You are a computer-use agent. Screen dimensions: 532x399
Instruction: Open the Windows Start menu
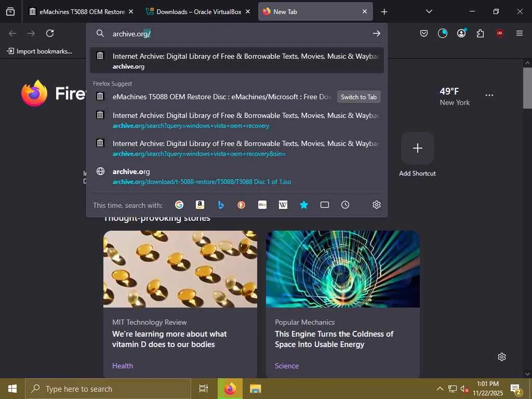tap(12, 389)
